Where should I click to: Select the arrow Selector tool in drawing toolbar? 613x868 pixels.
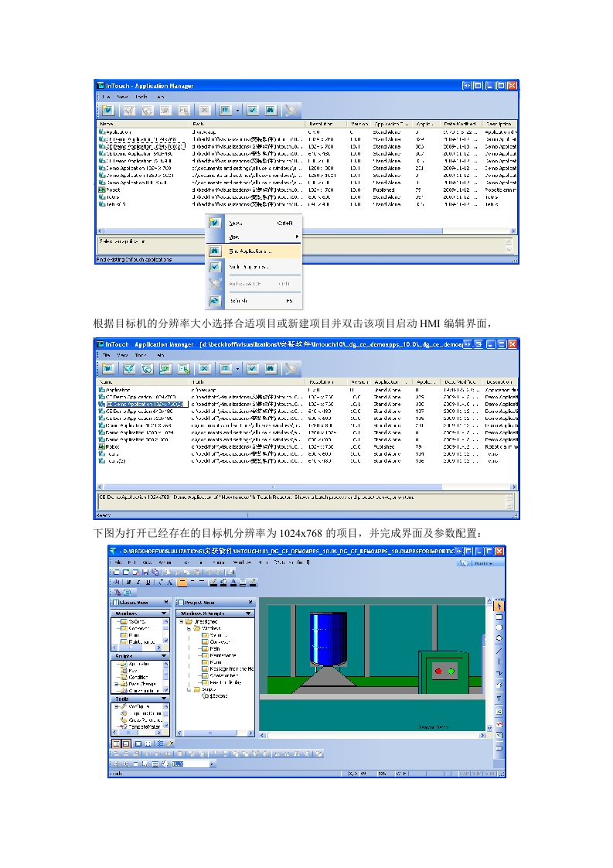499,605
